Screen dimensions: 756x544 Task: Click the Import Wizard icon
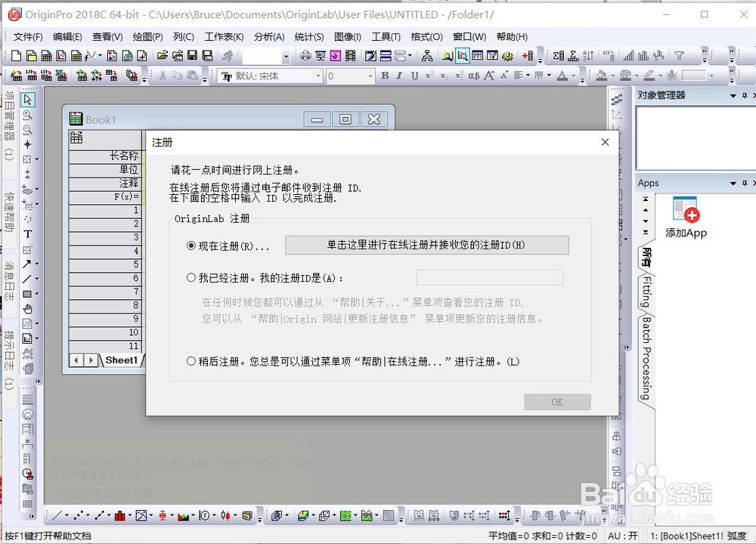[16, 76]
